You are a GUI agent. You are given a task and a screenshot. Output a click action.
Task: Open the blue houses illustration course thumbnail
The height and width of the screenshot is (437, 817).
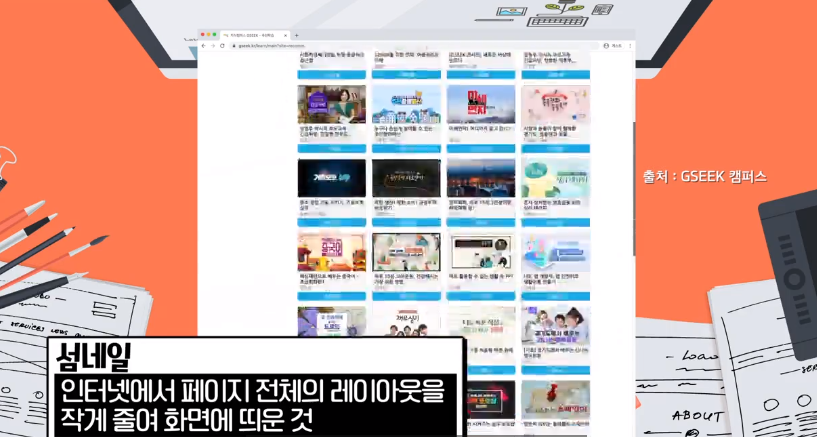pyautogui.click(x=406, y=104)
